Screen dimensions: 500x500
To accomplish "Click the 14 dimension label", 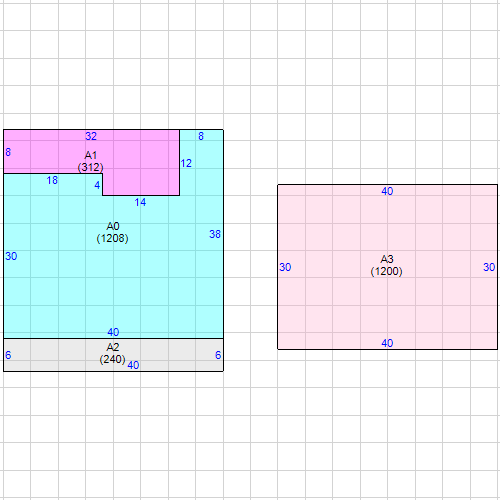I will click(x=140, y=202).
